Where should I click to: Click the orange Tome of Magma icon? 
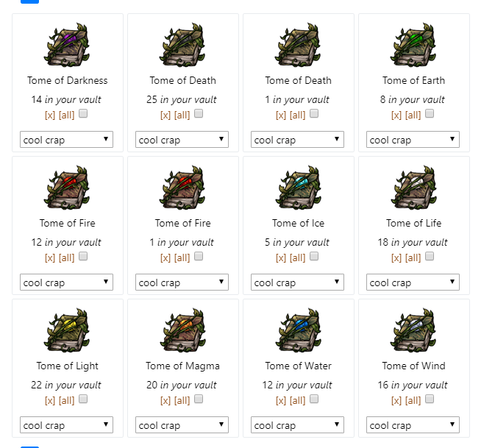(182, 330)
